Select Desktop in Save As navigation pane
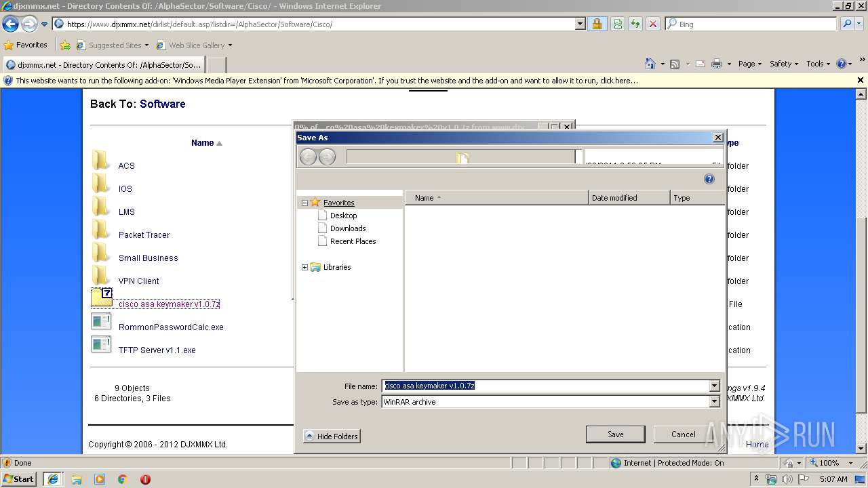This screenshot has width=868, height=488. 343,216
